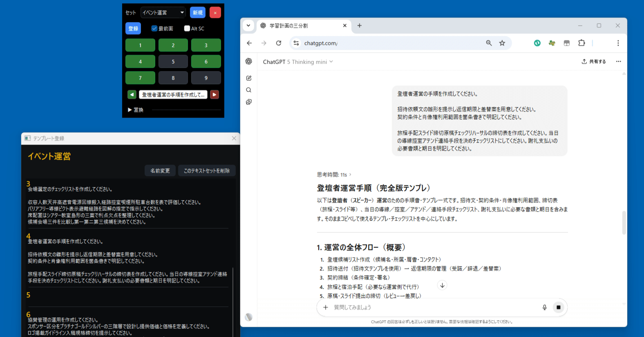This screenshot has height=337, width=644.
Task: Click the ChatGPT logo in sidebar
Action: pos(249,61)
